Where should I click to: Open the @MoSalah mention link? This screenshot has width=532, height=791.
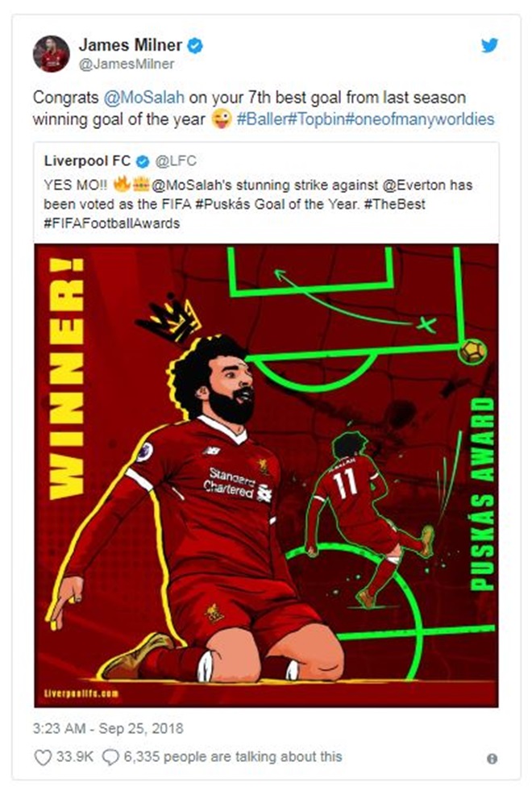click(x=143, y=97)
